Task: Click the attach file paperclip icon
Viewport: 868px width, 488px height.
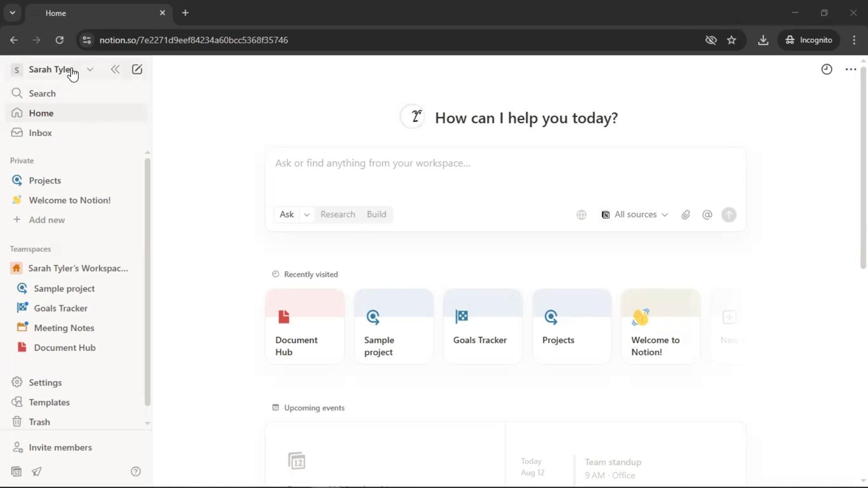Action: click(685, 215)
